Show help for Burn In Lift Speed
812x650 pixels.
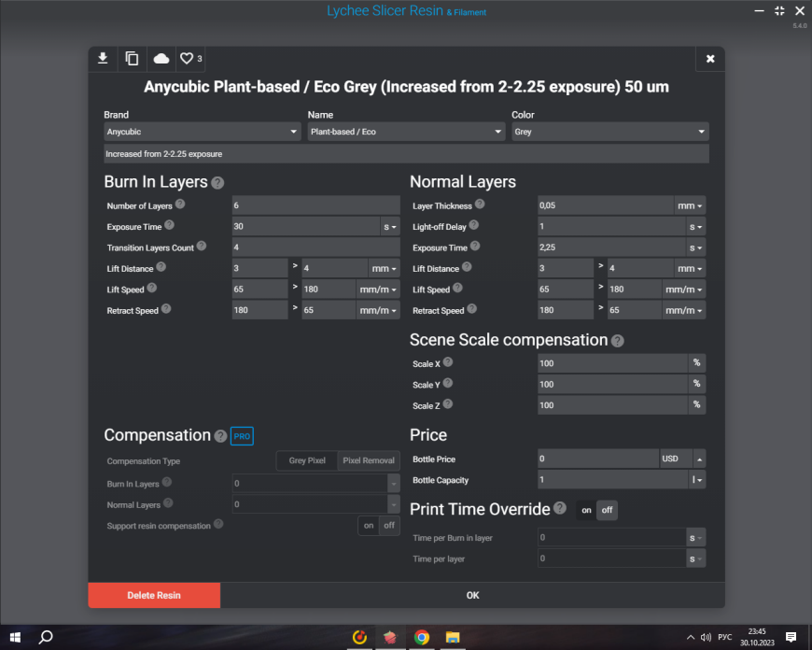tap(152, 288)
